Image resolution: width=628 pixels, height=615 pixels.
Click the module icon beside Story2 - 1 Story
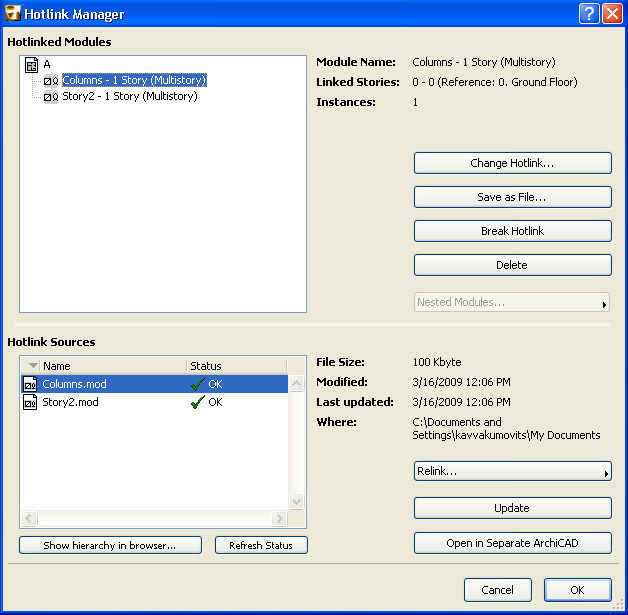[51, 96]
